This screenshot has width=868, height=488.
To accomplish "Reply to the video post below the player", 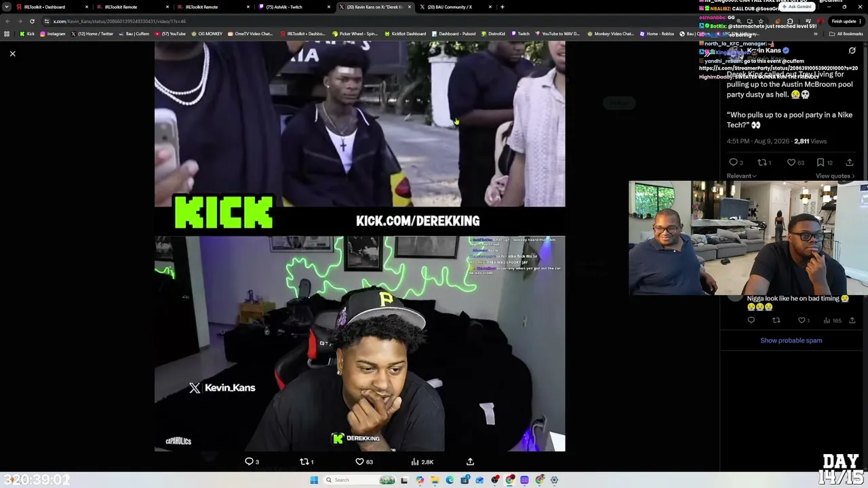I will click(x=252, y=462).
